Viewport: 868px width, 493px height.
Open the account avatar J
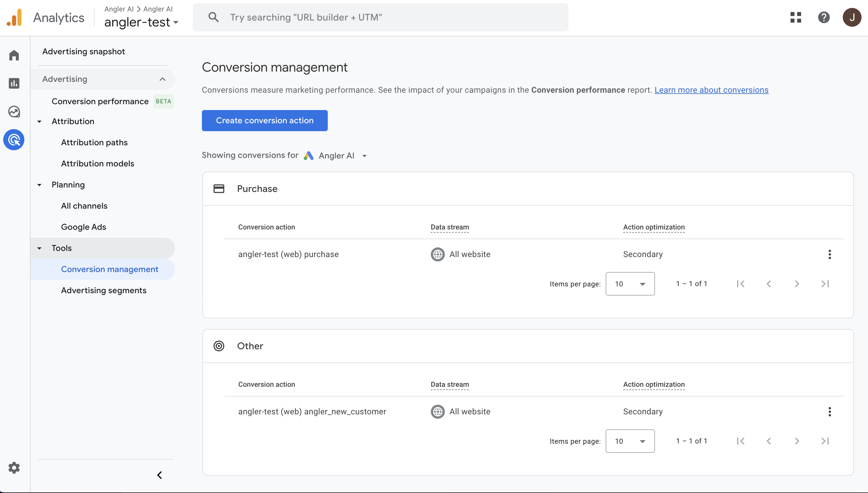pyautogui.click(x=852, y=17)
